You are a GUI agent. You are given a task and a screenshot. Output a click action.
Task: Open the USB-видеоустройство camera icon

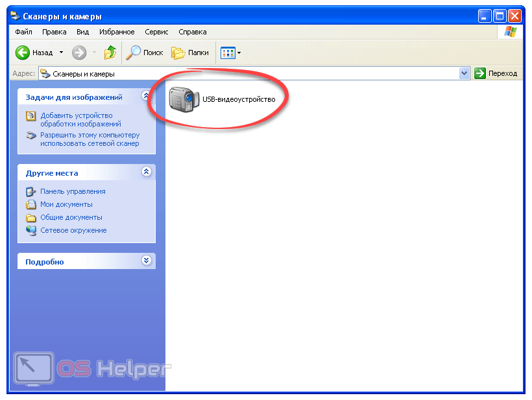pyautogui.click(x=182, y=99)
